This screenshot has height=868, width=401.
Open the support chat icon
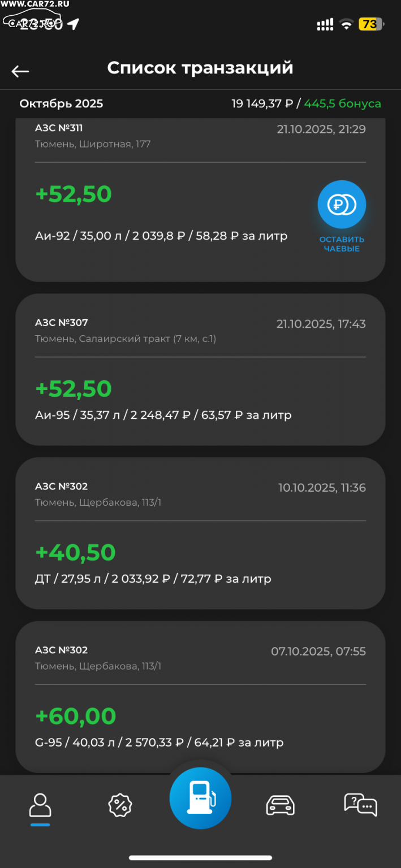tap(360, 805)
